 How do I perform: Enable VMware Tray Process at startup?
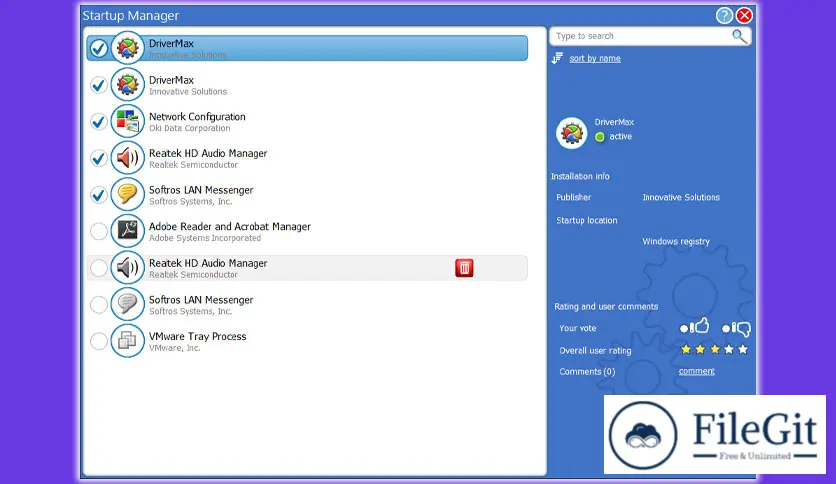coord(99,341)
